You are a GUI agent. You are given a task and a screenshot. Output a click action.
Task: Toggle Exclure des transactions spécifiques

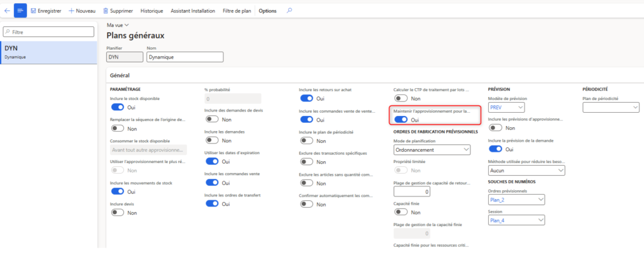[x=307, y=162]
